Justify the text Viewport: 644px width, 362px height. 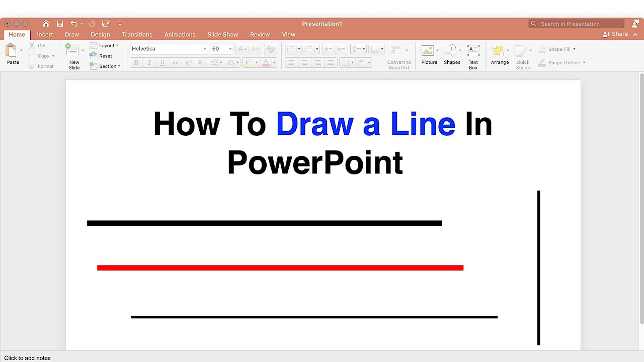coord(331,63)
